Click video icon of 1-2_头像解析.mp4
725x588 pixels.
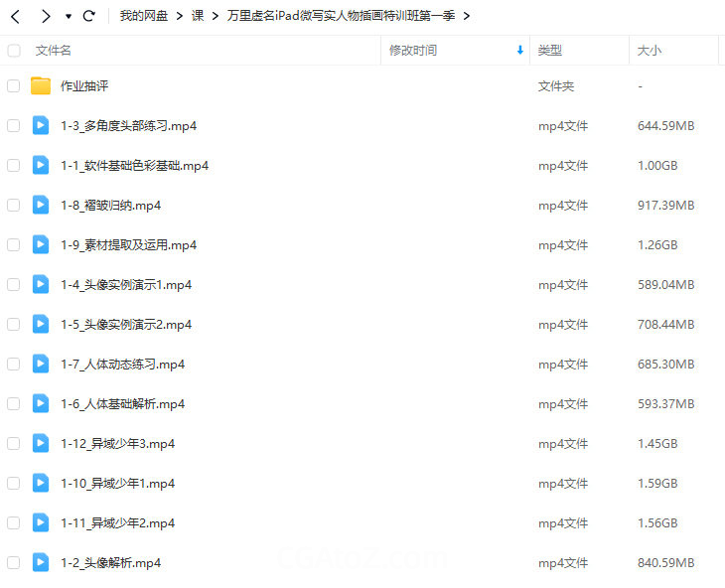[x=41, y=562]
